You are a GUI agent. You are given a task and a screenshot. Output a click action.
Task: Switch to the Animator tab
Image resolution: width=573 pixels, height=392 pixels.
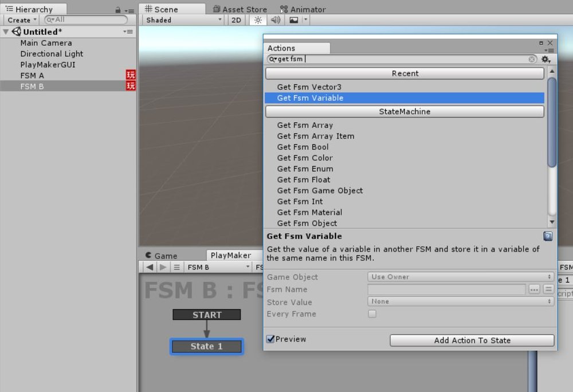tap(303, 10)
